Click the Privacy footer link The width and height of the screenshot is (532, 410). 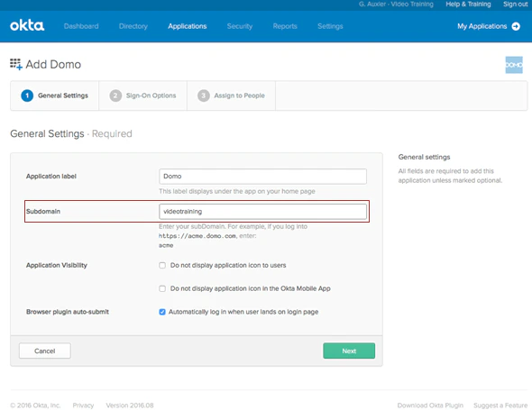(83, 405)
